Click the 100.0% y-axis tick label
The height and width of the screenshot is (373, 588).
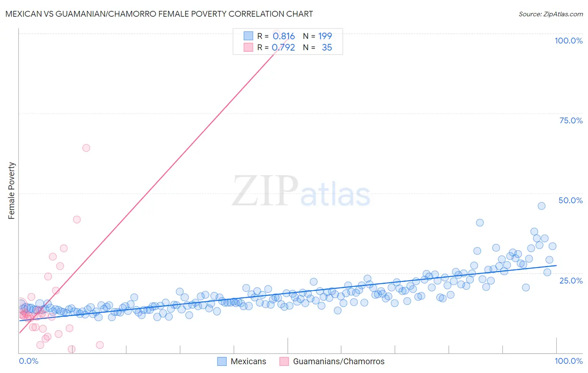pos(569,41)
